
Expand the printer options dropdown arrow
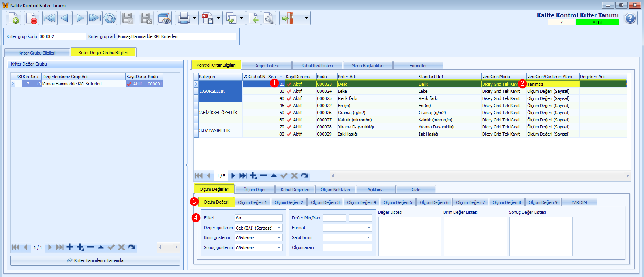194,18
